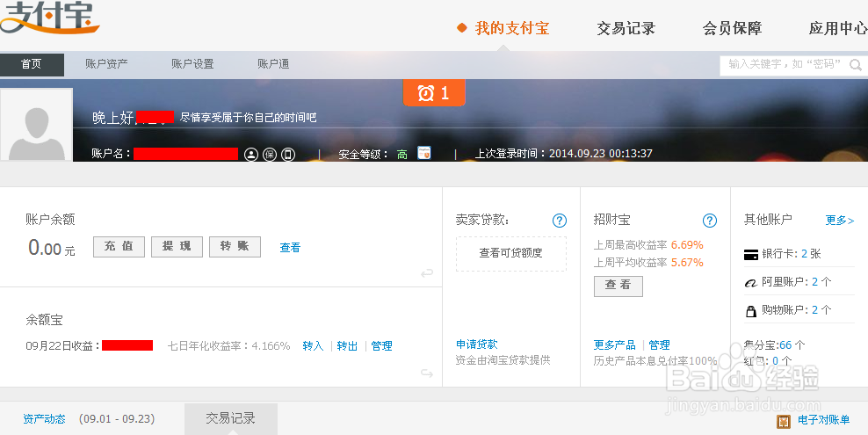Screen dimensions: 868x435
Task: Open 我的支付宝 top tab
Action: click(512, 28)
